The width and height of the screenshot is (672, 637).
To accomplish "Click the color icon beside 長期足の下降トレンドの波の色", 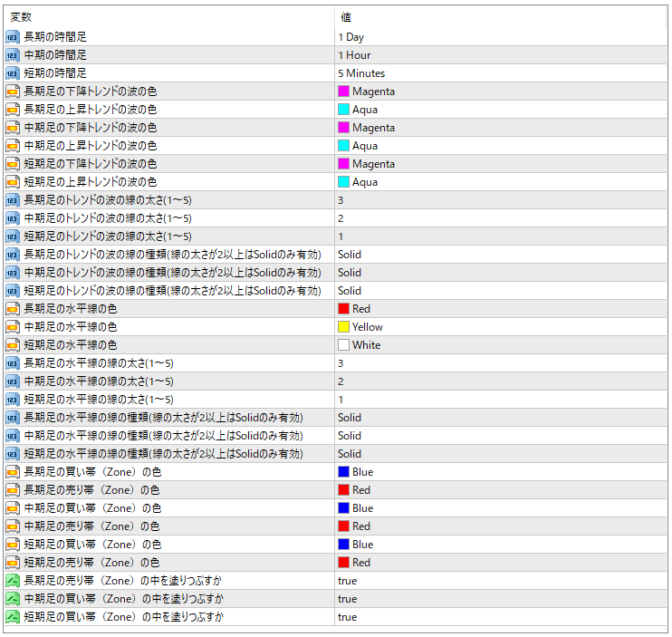I will [x=13, y=92].
